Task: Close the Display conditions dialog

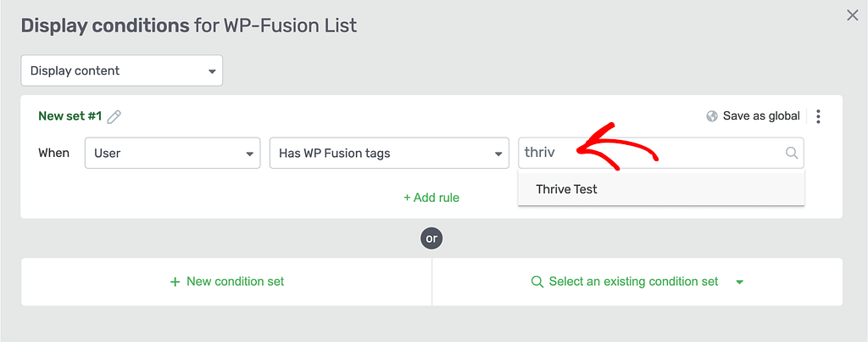Action: coord(853,15)
